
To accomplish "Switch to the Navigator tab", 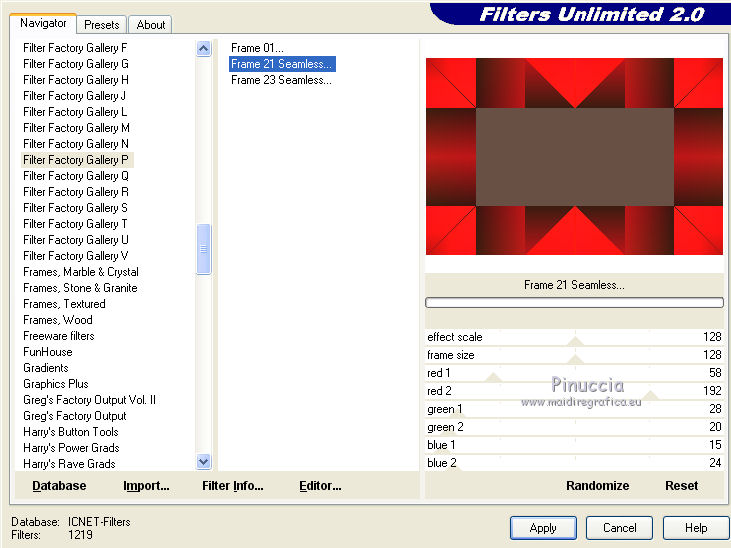I will point(43,23).
